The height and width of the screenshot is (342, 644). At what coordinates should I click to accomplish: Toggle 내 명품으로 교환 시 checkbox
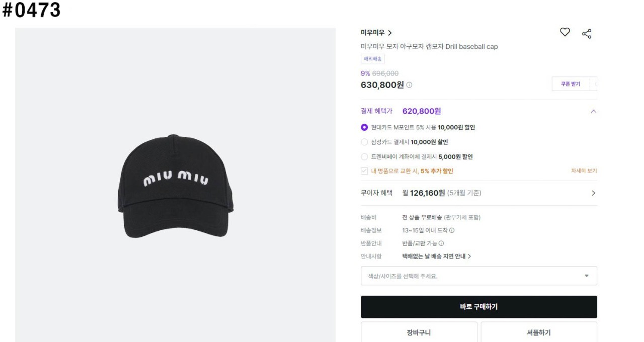tap(365, 171)
